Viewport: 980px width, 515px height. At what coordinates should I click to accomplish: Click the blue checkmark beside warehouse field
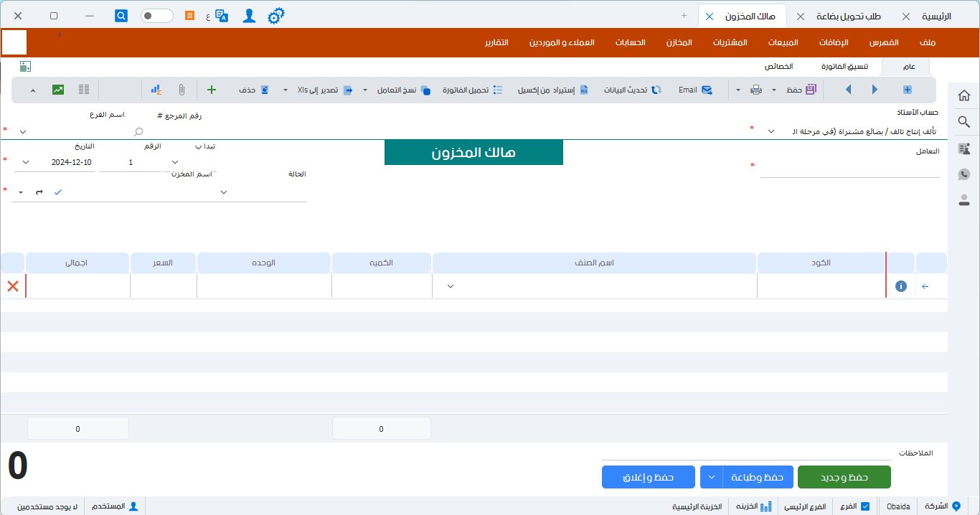click(58, 192)
